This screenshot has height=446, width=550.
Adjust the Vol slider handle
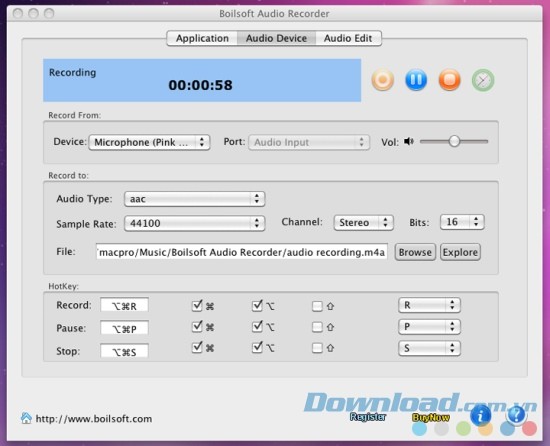pyautogui.click(x=454, y=141)
